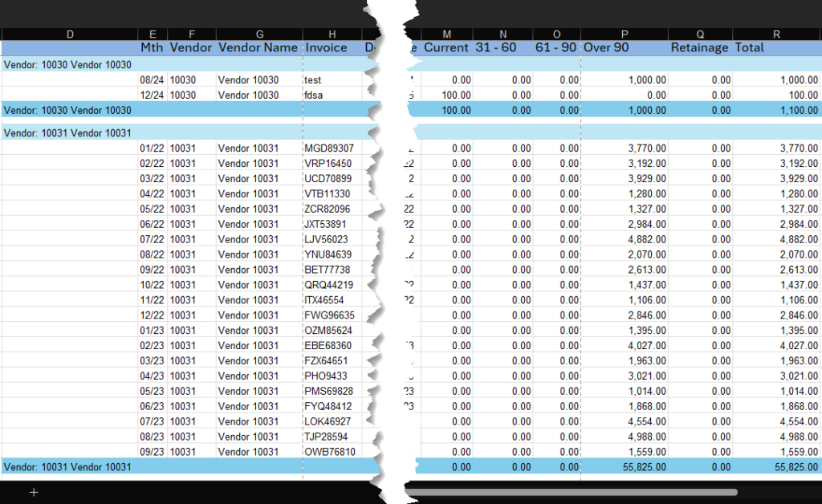Click month cell "08/24"
822x504 pixels.
click(152, 80)
